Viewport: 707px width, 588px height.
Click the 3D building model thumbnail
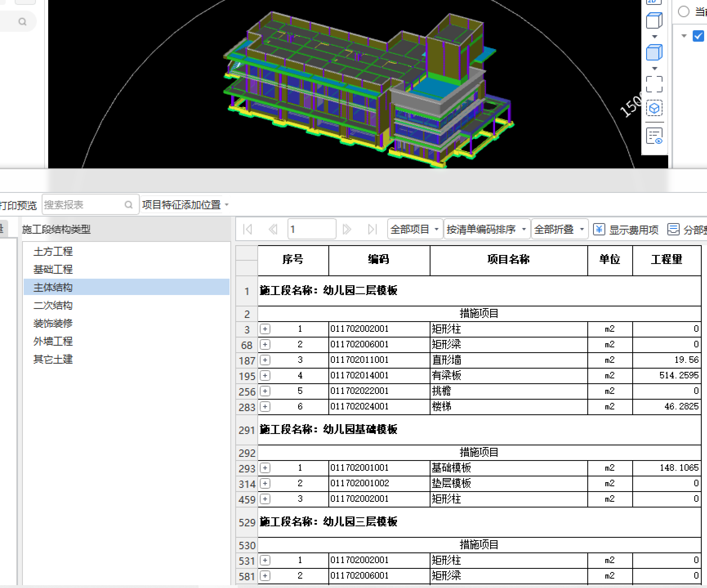(369, 90)
